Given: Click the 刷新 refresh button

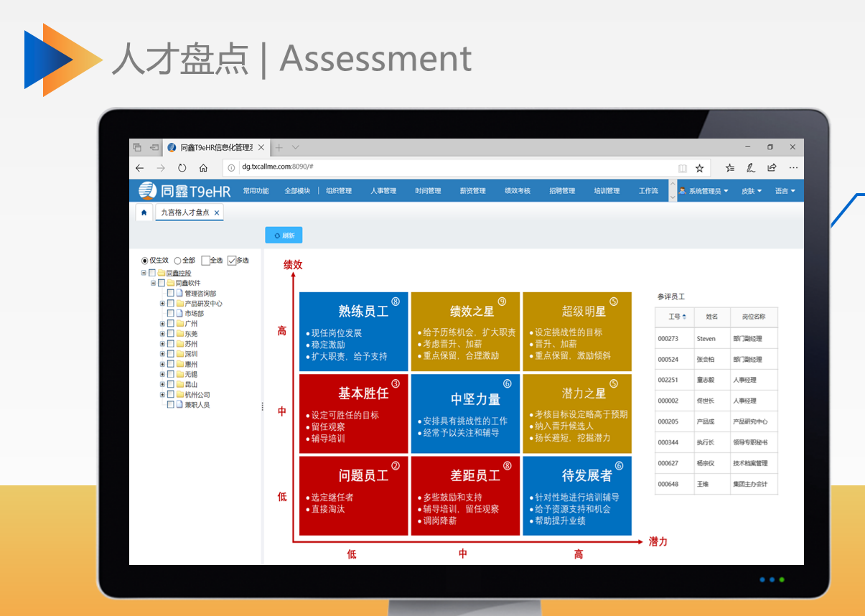Looking at the screenshot, I should click(x=283, y=235).
